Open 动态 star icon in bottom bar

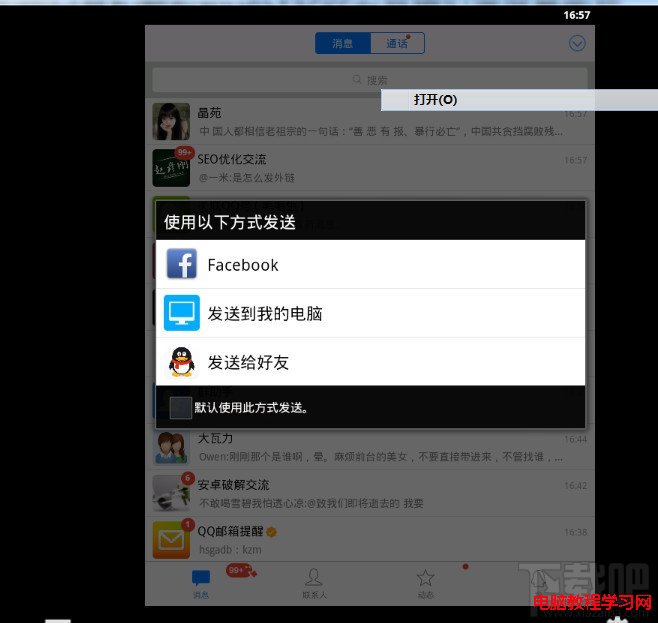[x=426, y=578]
